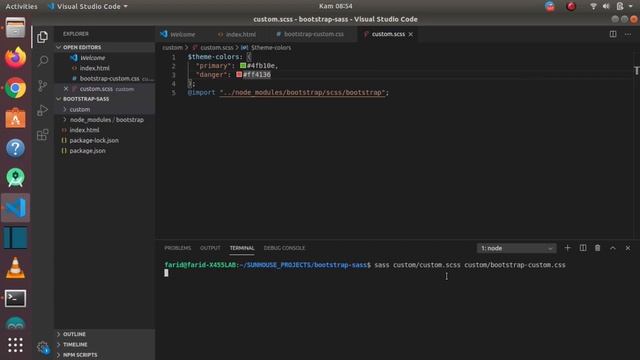
Task: Create a new terminal with plus icon
Action: pos(567,248)
